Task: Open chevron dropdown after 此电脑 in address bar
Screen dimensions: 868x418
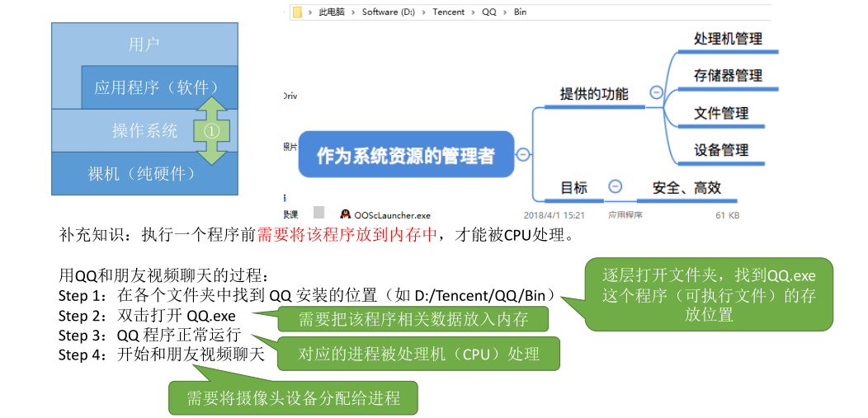Action: pyautogui.click(x=352, y=12)
